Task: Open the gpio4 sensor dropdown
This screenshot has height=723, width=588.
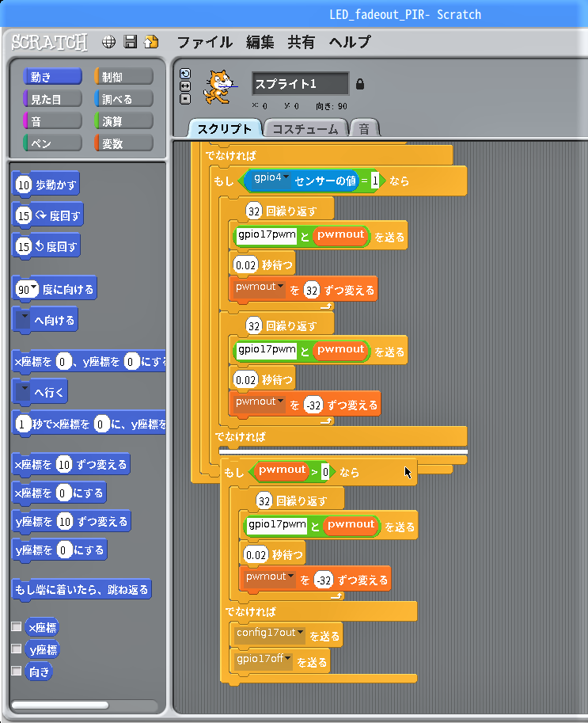Action: tap(286, 178)
